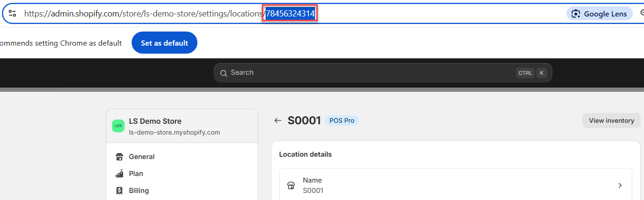Click the Shopify admin Search field
Viewport: 644px width, 200px height.
point(383,73)
